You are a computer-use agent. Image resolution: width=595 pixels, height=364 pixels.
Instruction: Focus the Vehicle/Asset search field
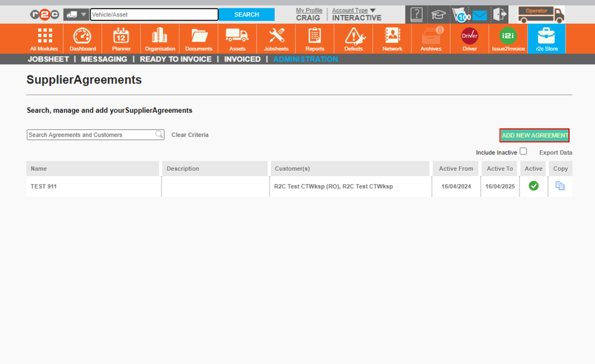pos(154,15)
